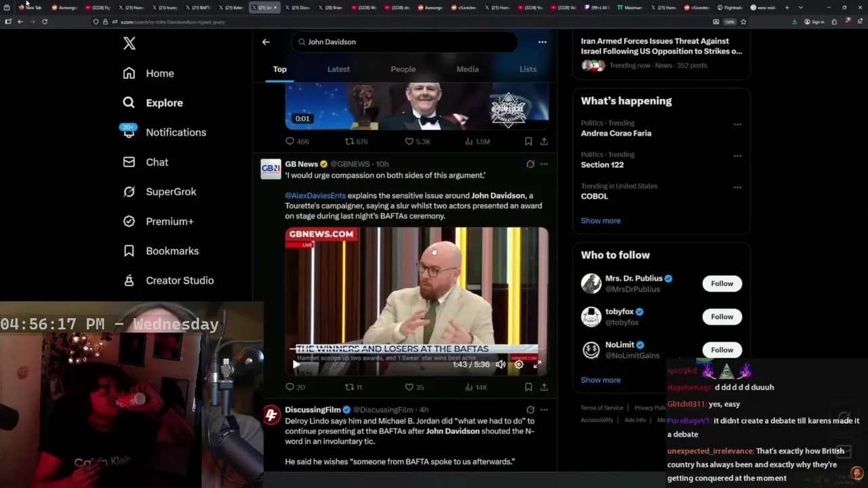
Task: Open Andrea Corao Faria trending topic
Action: pos(616,134)
